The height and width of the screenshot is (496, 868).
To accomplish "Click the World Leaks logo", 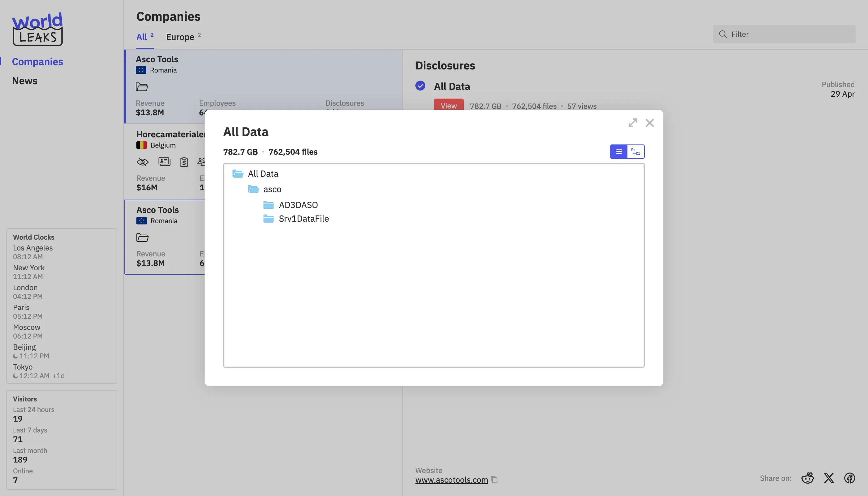I will 38,29.
